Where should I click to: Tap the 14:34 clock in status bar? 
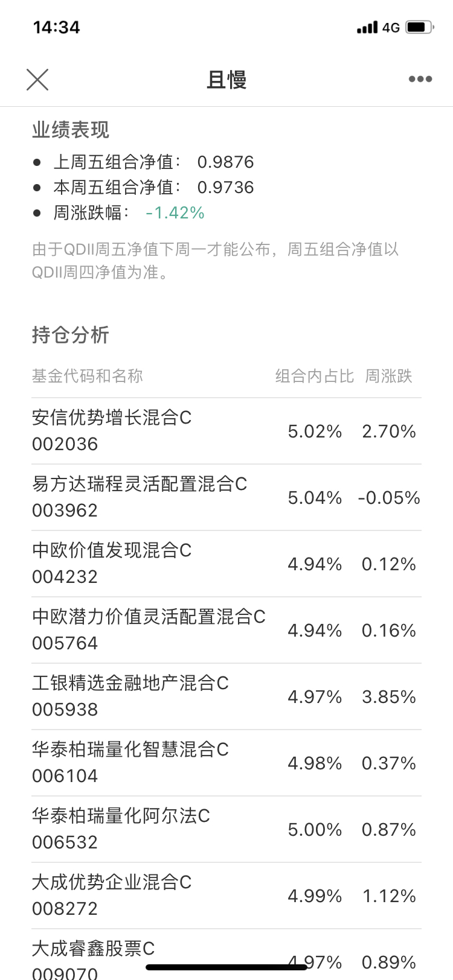(x=56, y=27)
